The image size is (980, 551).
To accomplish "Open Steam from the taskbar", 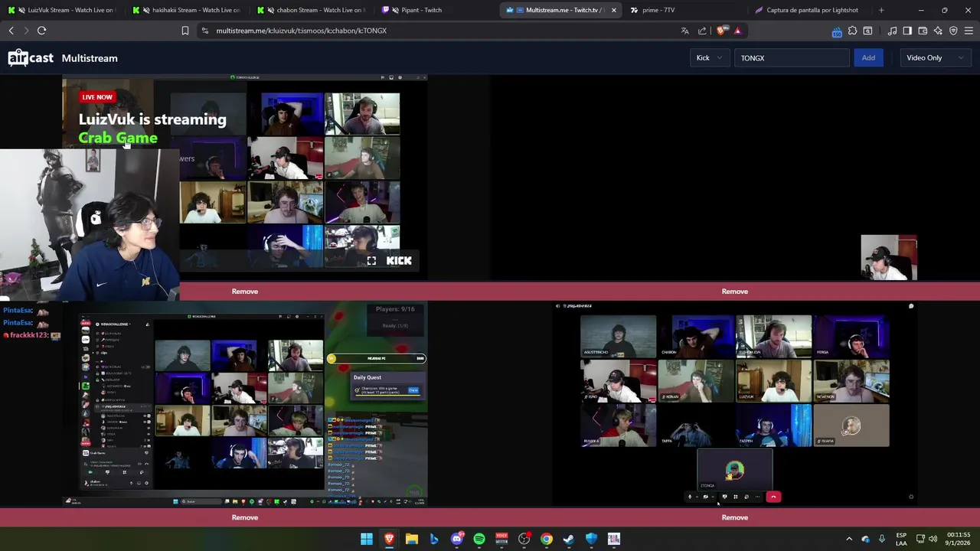I will [569, 539].
